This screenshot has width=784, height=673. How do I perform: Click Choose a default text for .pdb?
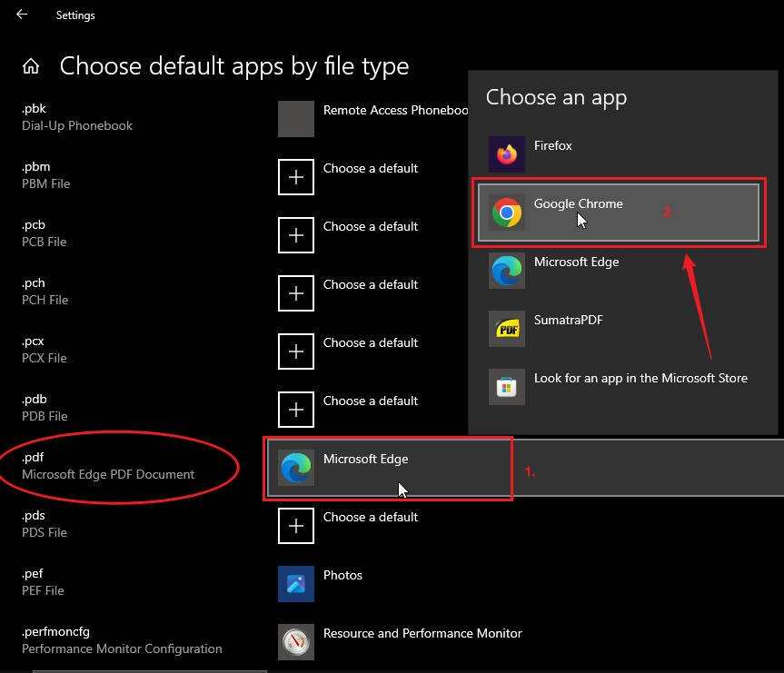point(371,401)
